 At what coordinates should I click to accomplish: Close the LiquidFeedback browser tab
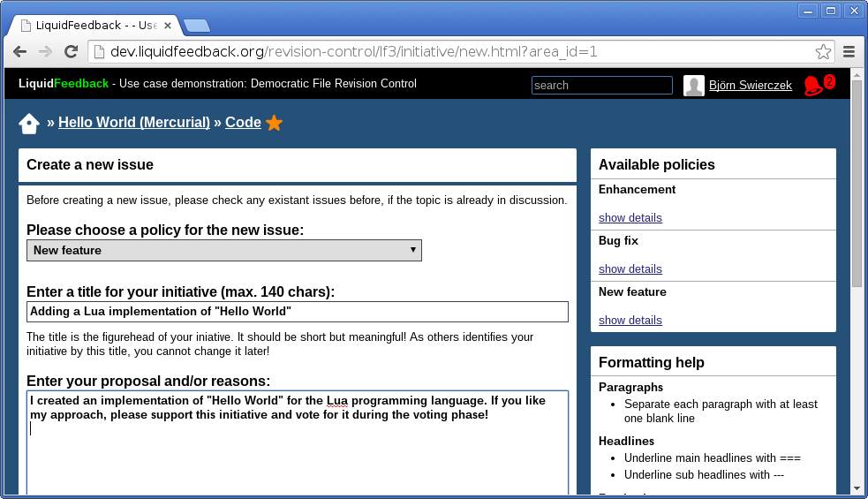coord(168,26)
